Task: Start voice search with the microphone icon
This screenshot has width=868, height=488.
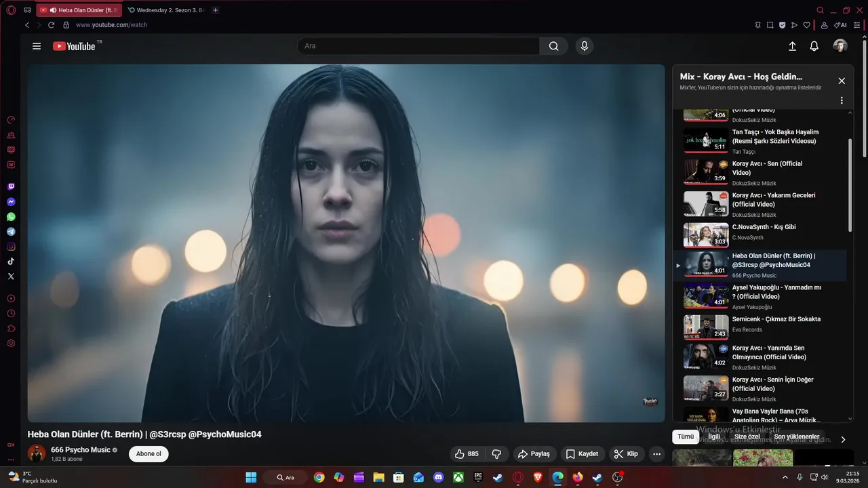Action: (584, 46)
